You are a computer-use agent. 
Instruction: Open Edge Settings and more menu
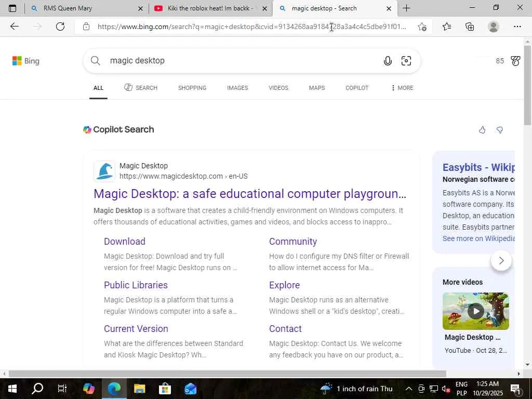coord(517,26)
